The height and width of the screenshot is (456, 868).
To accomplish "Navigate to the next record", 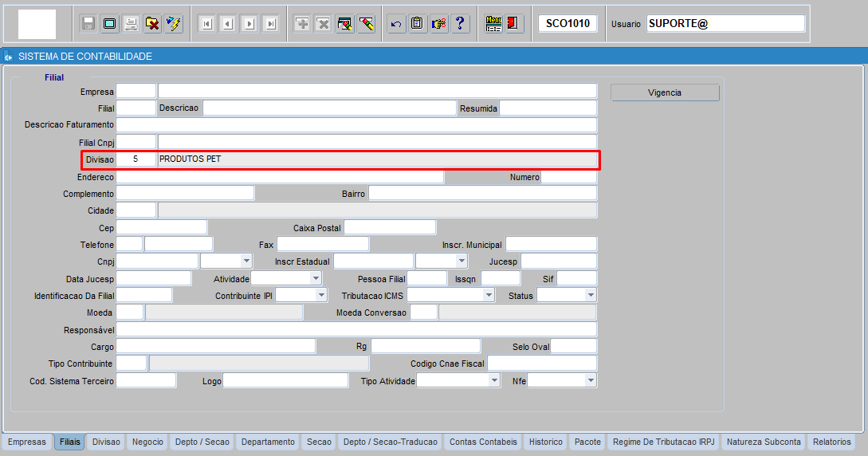I will (x=249, y=24).
